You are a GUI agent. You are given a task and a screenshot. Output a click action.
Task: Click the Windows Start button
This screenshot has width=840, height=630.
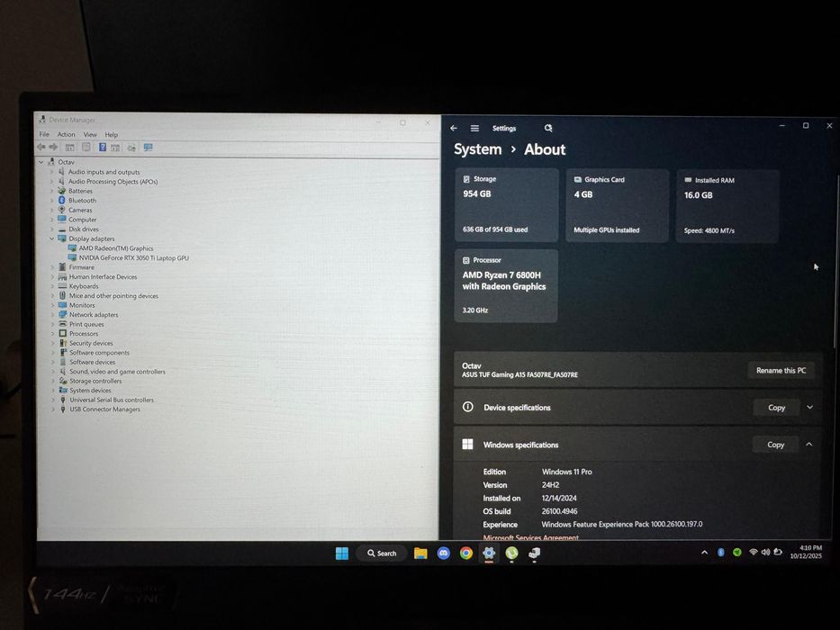(x=342, y=553)
